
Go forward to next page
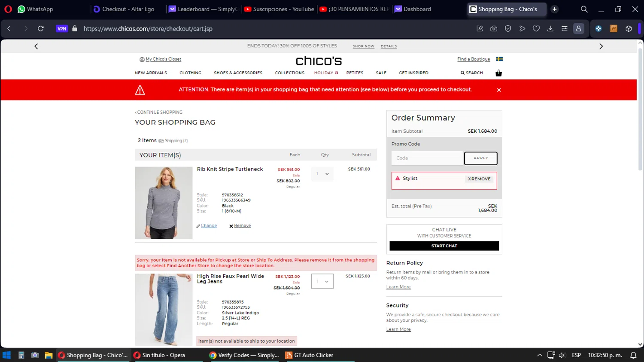click(26, 29)
